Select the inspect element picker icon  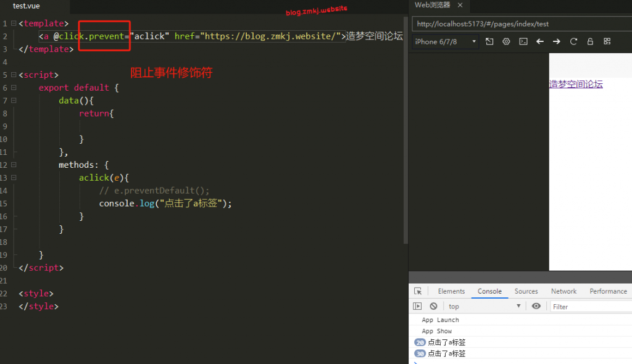pyautogui.click(x=418, y=291)
